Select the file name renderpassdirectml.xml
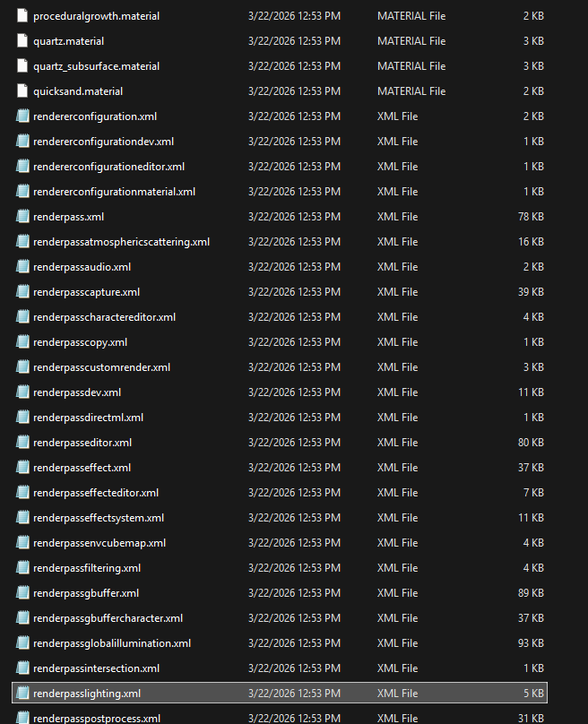Image resolution: width=588 pixels, height=724 pixels. [88, 418]
